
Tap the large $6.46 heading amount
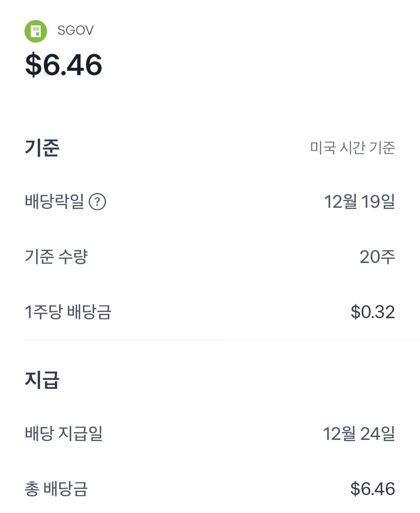pyautogui.click(x=64, y=65)
